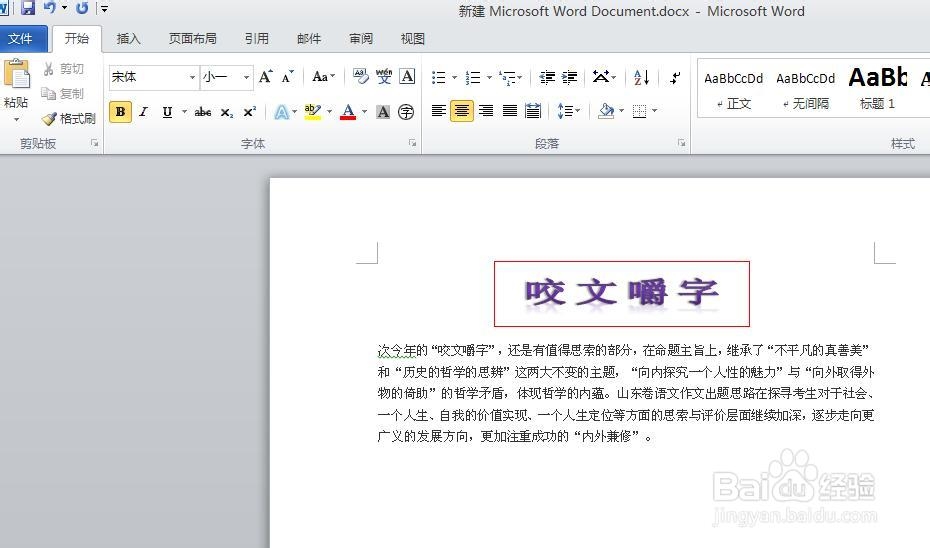Undo the last action in the quick toolbar
The height and width of the screenshot is (548, 930).
50,8
